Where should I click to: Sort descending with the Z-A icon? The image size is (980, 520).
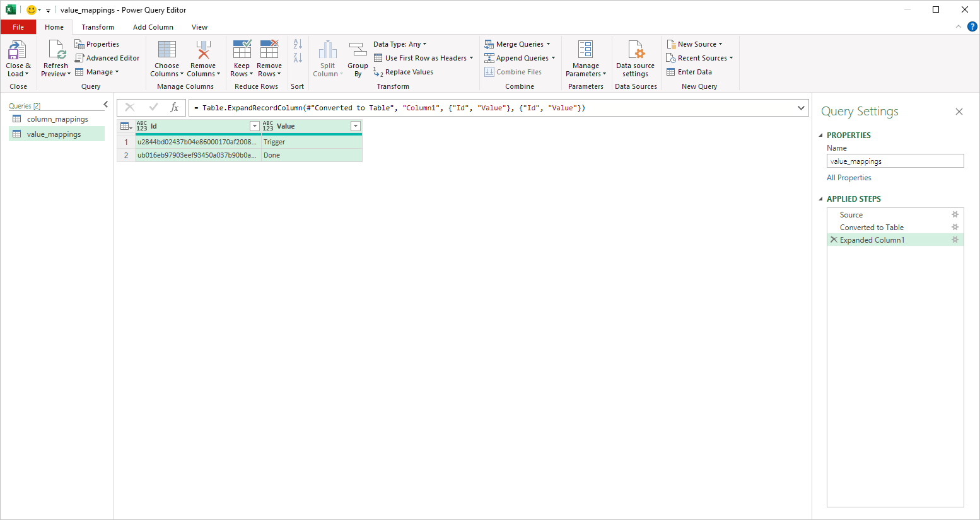pyautogui.click(x=298, y=58)
